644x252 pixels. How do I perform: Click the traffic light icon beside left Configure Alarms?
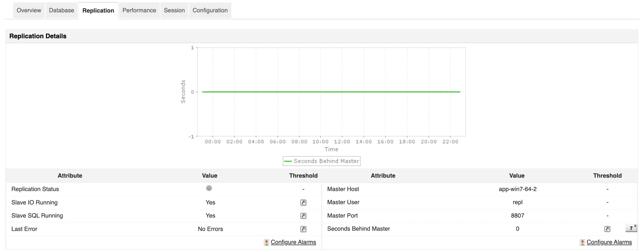point(266,242)
